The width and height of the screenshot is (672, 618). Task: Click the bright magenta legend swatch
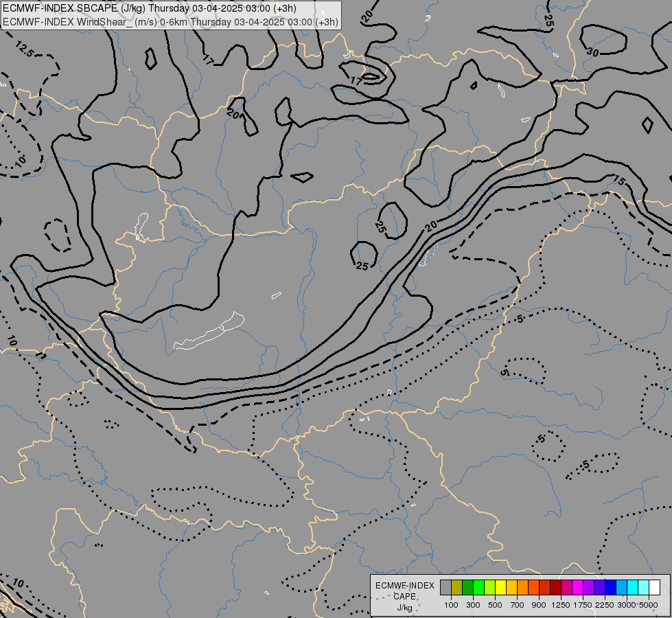pyautogui.click(x=578, y=587)
